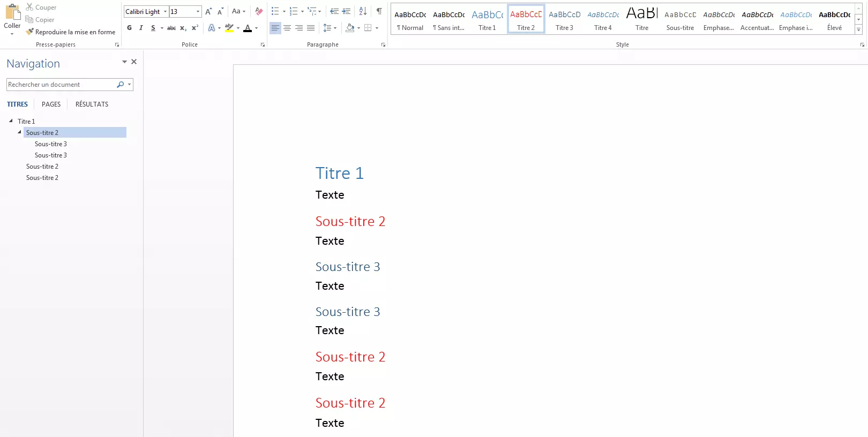
Task: Click the multilevel list icon
Action: click(x=312, y=11)
